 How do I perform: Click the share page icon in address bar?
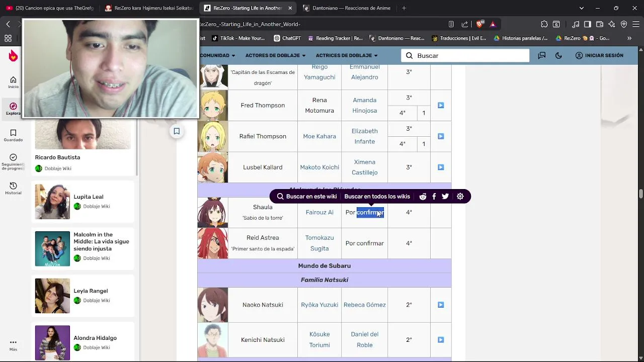pyautogui.click(x=464, y=24)
